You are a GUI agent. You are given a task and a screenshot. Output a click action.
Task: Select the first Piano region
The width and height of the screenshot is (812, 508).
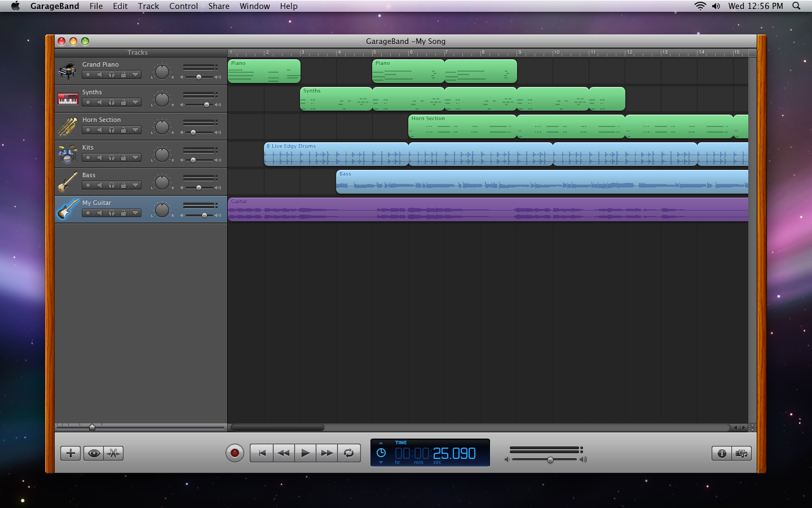[x=264, y=71]
